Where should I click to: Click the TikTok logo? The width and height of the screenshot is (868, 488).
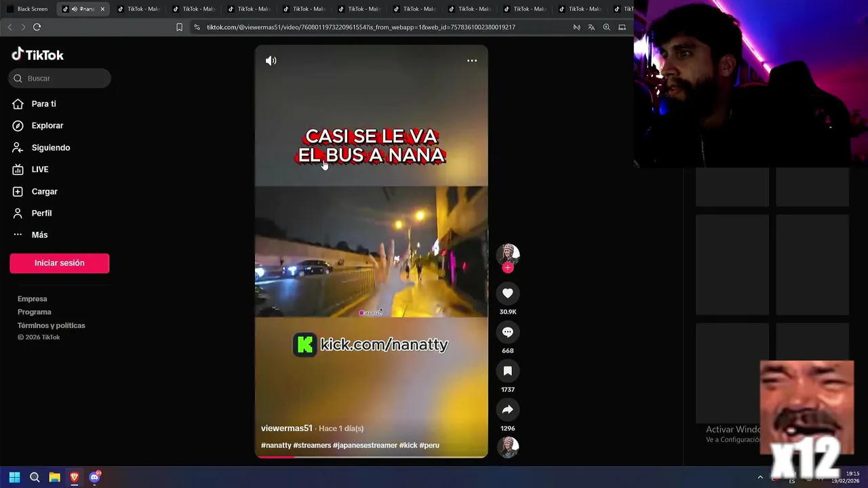(38, 55)
